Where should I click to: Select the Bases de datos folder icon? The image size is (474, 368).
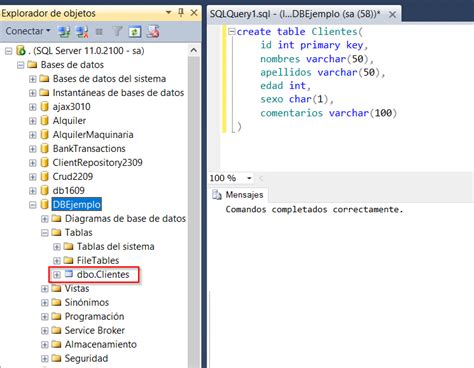pos(32,64)
